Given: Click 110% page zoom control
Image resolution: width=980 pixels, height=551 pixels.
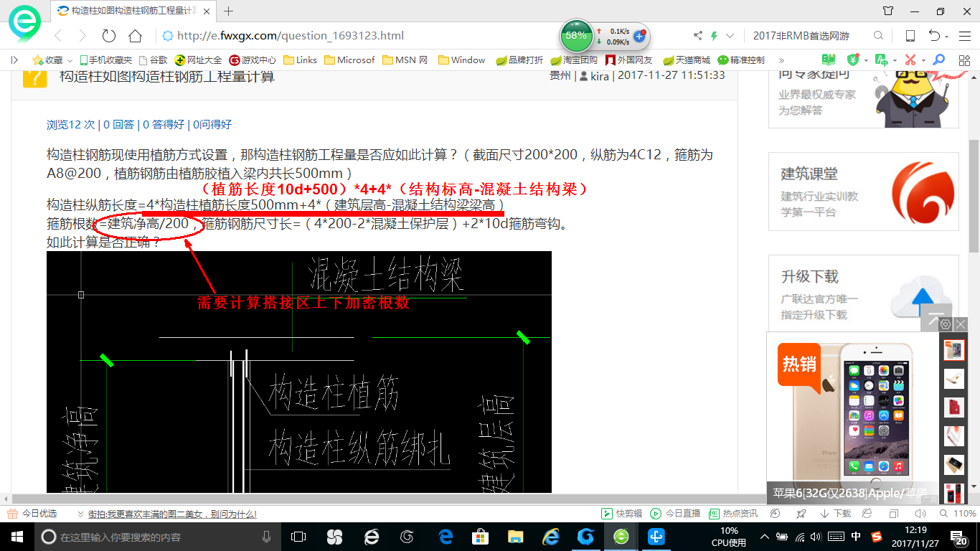Looking at the screenshot, I should click(958, 514).
